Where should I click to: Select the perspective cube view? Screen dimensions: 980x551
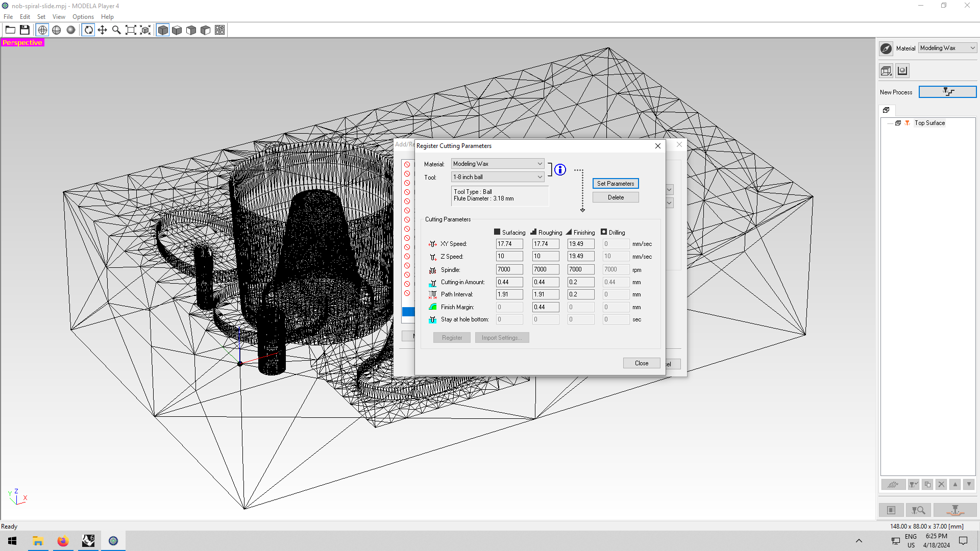(163, 30)
